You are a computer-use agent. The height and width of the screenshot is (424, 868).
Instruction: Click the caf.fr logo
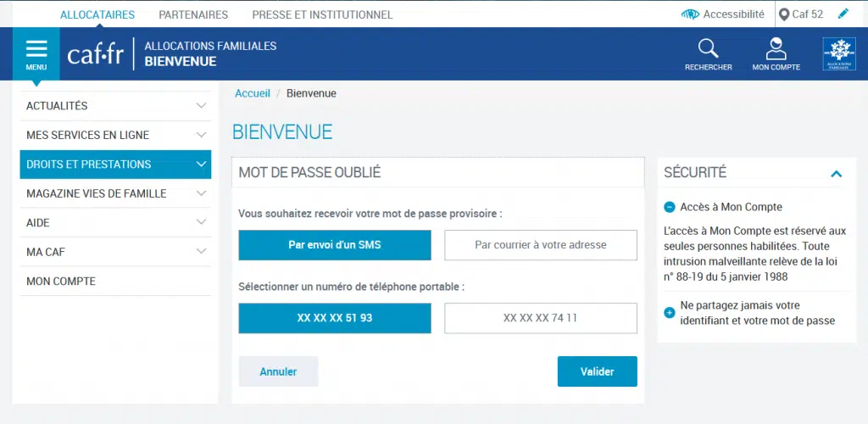(95, 54)
